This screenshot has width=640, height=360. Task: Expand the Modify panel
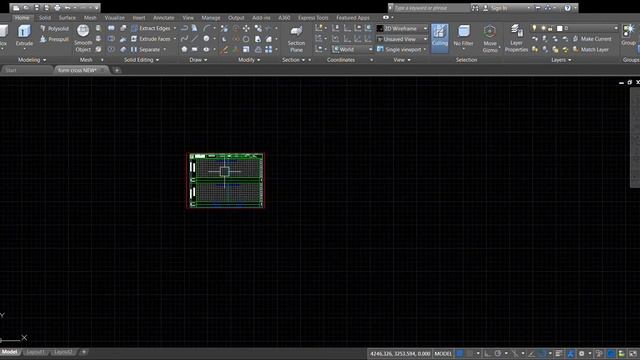click(249, 60)
